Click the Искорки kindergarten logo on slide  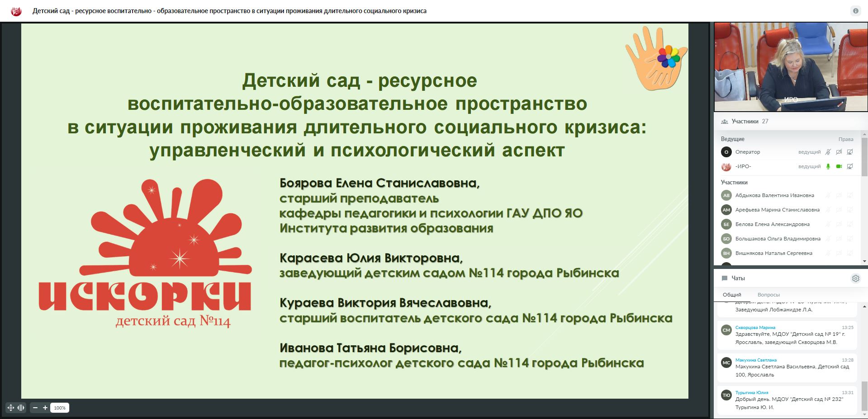(x=145, y=254)
